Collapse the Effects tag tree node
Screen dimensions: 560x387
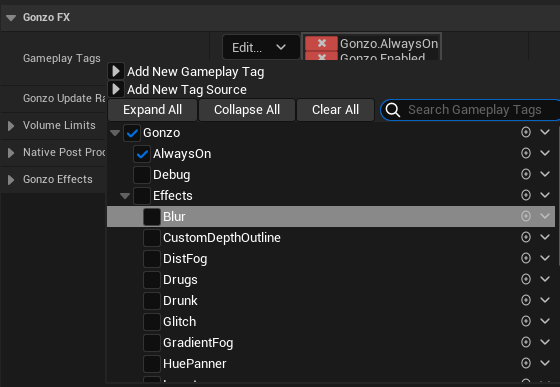click(125, 196)
